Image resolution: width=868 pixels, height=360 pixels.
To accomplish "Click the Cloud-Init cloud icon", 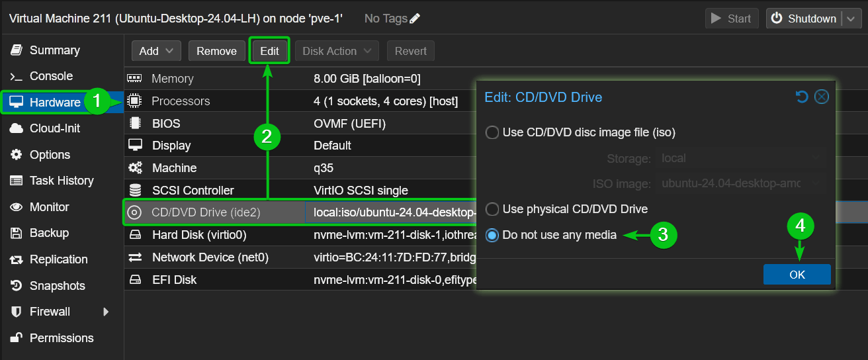I will (x=17, y=128).
